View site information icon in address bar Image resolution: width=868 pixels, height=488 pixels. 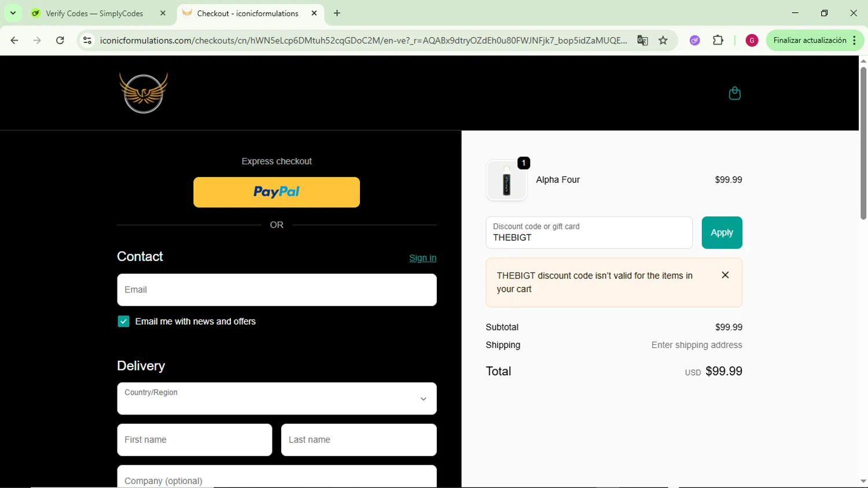tap(87, 41)
